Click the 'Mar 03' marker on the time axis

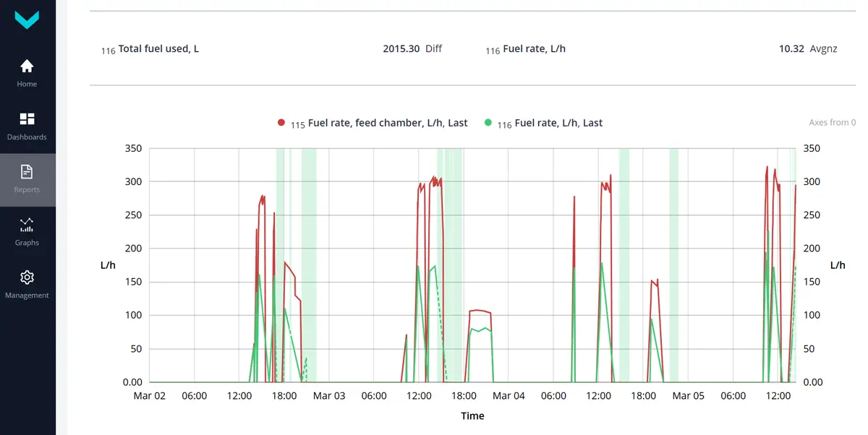click(329, 395)
